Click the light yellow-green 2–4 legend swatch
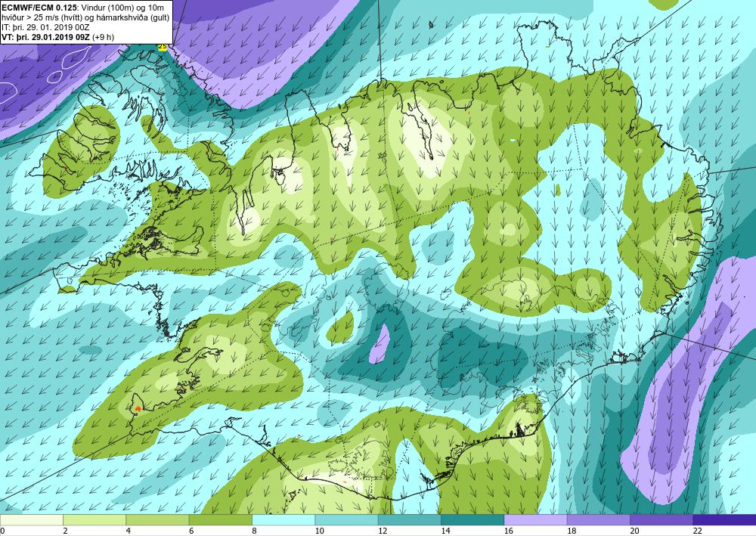Image resolution: width=756 pixels, height=536 pixels. point(94,520)
